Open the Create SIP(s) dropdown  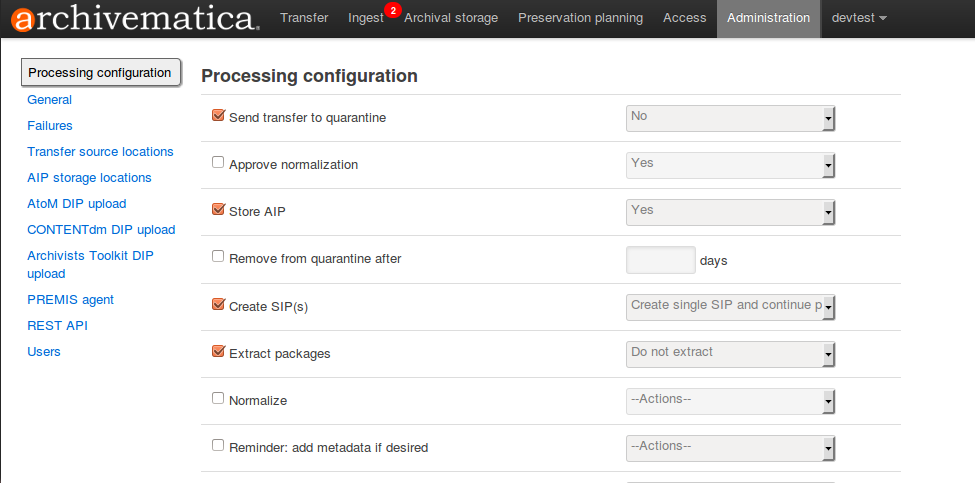coord(730,307)
